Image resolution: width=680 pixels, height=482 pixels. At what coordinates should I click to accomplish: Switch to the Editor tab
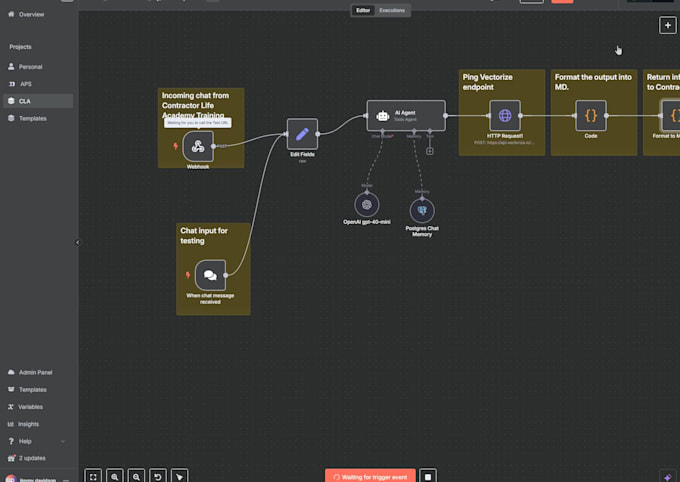pos(363,10)
